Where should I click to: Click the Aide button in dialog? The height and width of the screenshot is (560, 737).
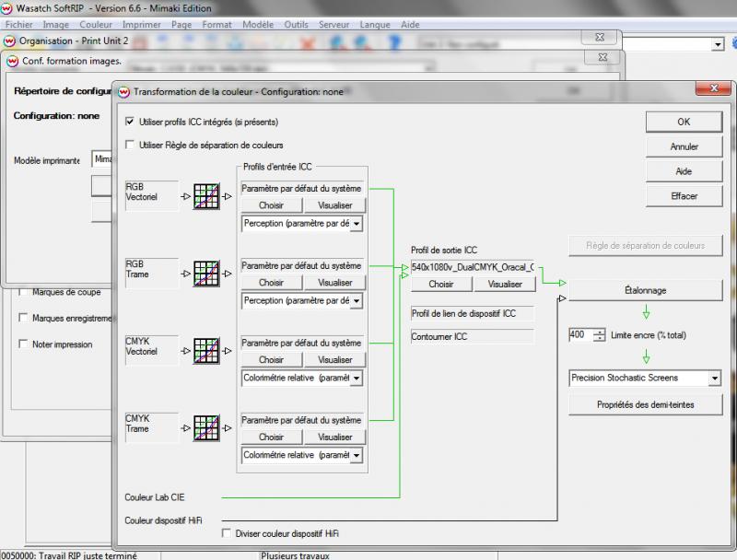[x=684, y=171]
